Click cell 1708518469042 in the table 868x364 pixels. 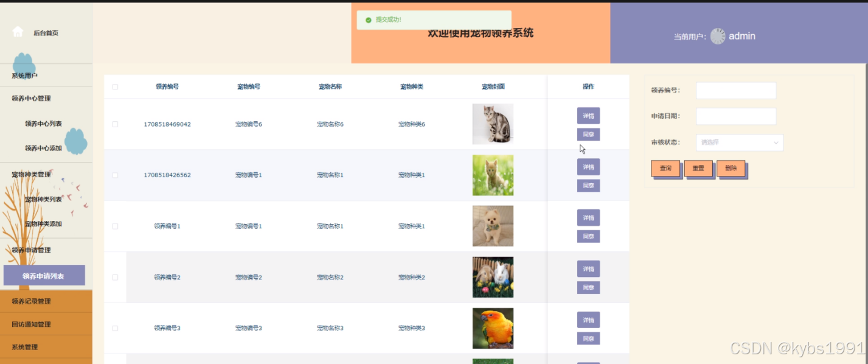[x=167, y=124]
